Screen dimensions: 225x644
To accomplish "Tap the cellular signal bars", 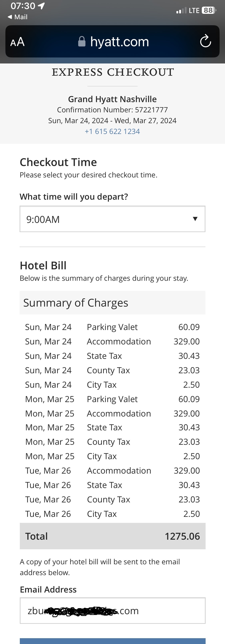I will tap(181, 10).
